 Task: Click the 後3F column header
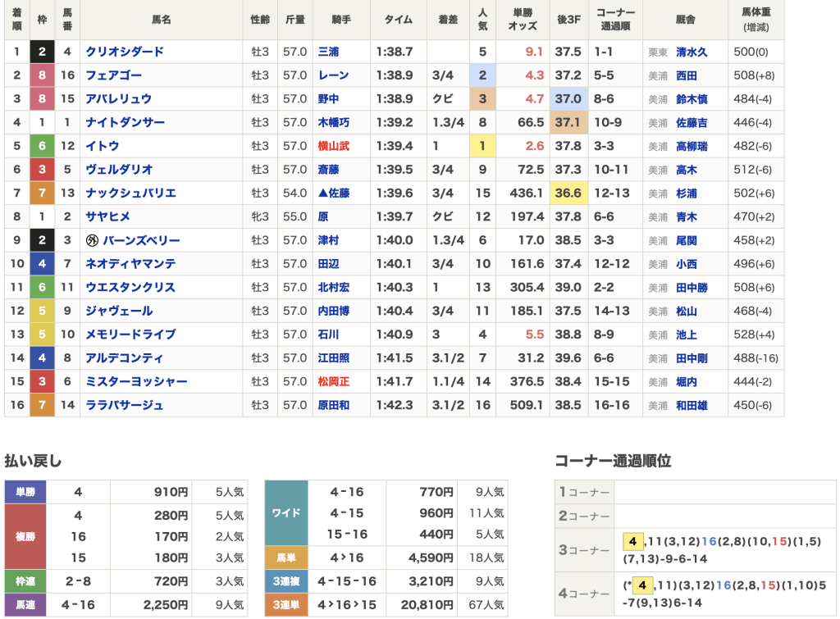(x=568, y=20)
